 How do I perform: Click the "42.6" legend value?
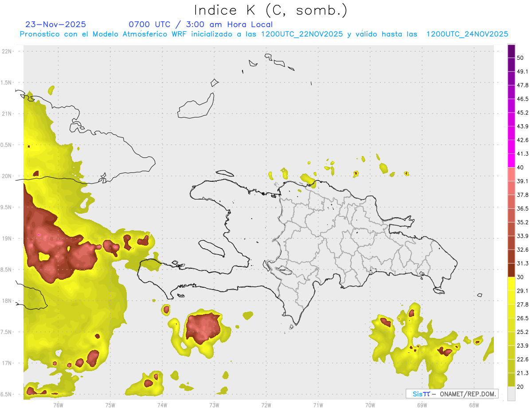click(523, 140)
